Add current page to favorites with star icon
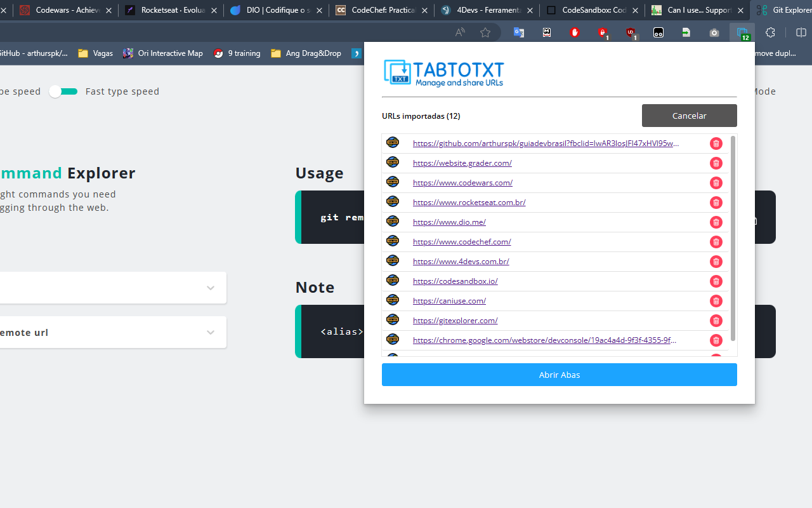The height and width of the screenshot is (508, 812). tap(485, 32)
